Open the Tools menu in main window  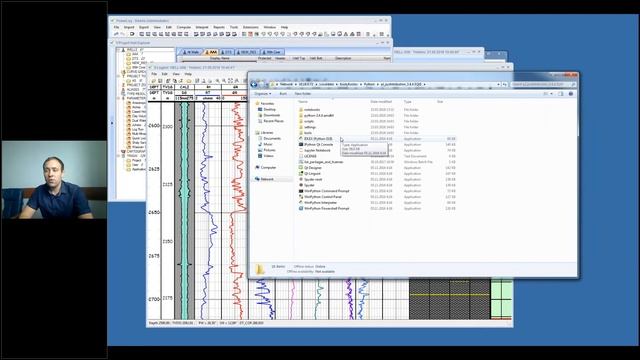233,27
